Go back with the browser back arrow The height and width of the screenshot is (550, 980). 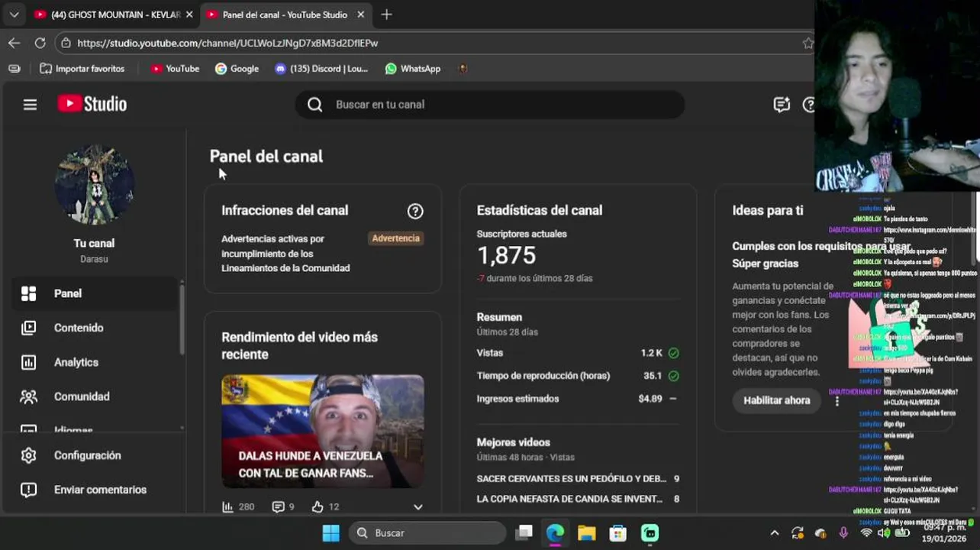[x=14, y=43]
